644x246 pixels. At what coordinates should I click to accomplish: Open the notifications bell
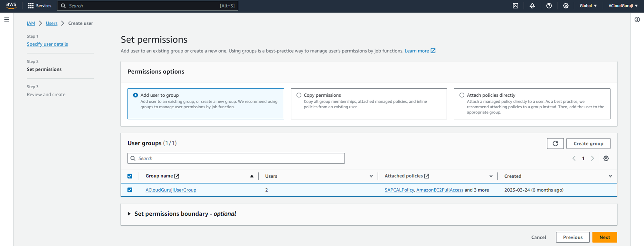coord(532,6)
